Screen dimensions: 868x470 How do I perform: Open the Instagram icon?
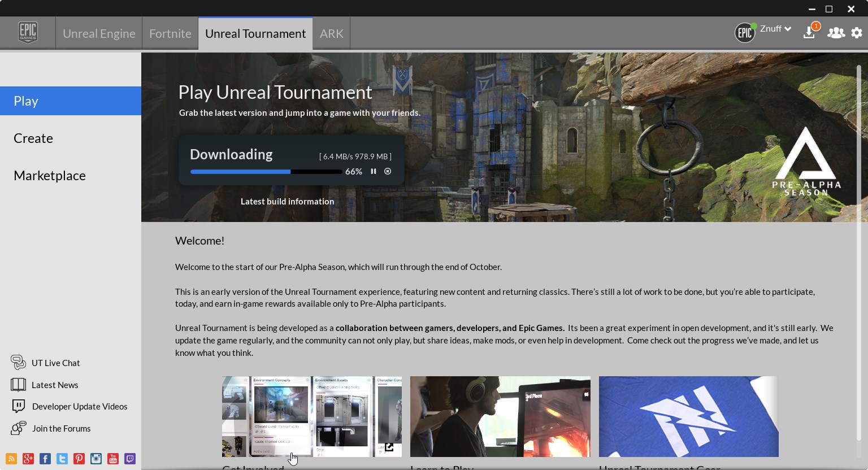pos(96,459)
